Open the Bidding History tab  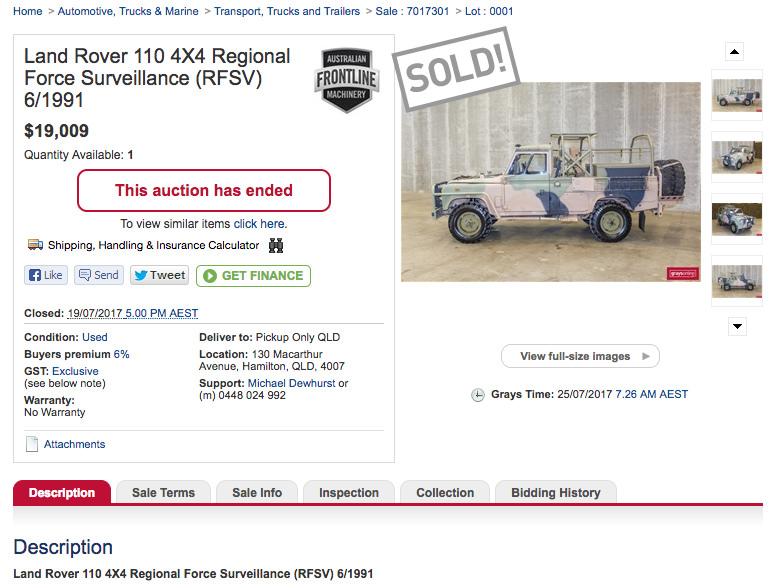(555, 493)
